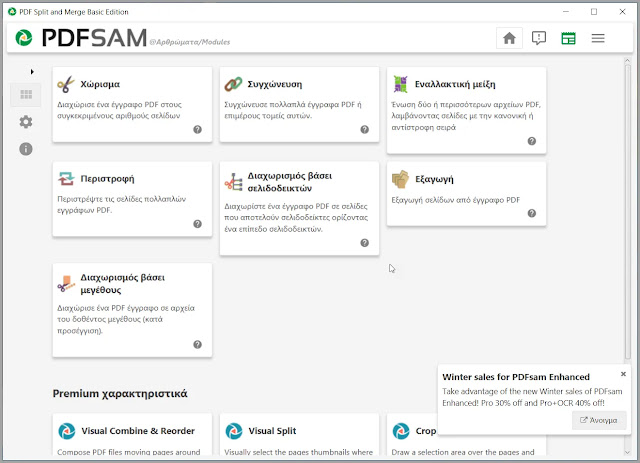Image resolution: width=640 pixels, height=463 pixels.
Task: Open the Περιστροφή module title
Action: tap(107, 179)
